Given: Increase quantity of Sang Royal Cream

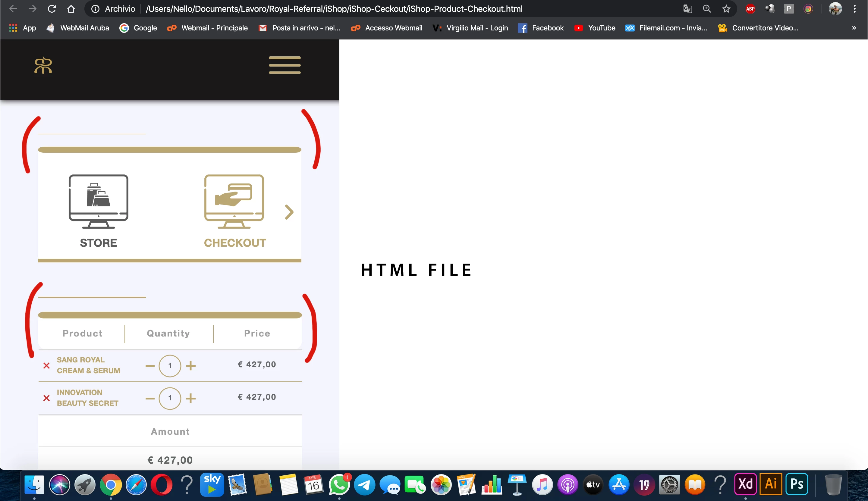Looking at the screenshot, I should (x=191, y=365).
